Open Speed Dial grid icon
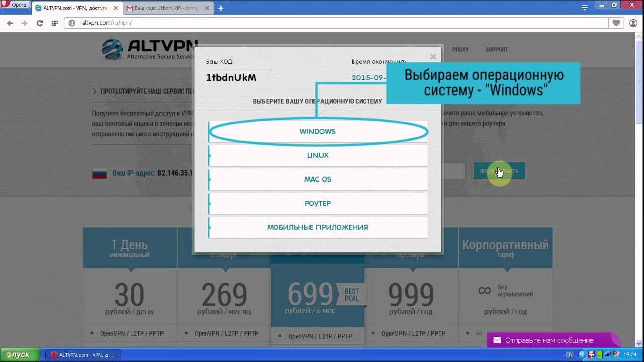The height and width of the screenshot is (362, 644). (x=55, y=23)
